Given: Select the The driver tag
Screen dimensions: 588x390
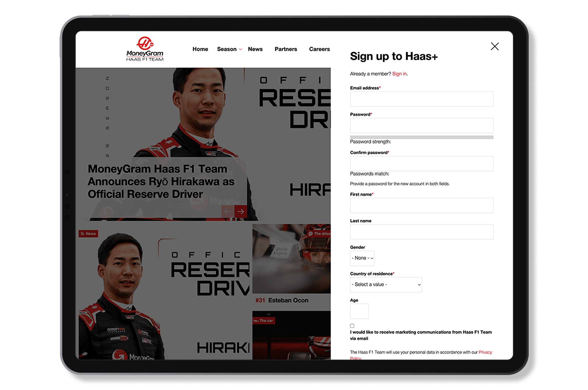Looking at the screenshot, I should point(319,234).
